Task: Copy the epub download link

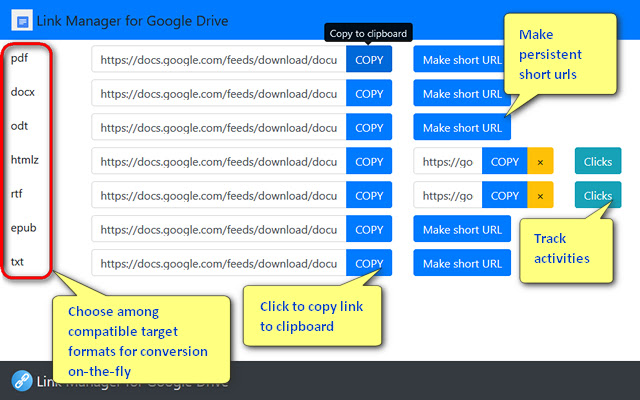Action: tap(369, 229)
